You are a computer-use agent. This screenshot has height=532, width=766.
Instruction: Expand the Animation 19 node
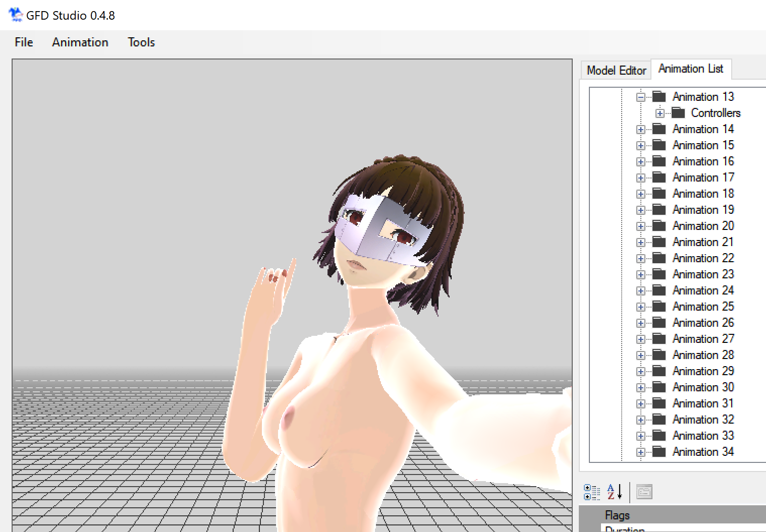point(641,210)
